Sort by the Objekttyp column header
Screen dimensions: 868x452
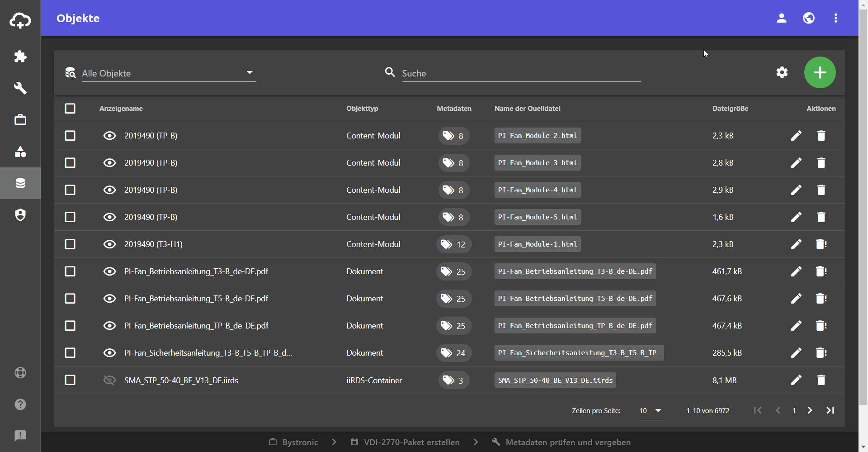[x=362, y=109]
